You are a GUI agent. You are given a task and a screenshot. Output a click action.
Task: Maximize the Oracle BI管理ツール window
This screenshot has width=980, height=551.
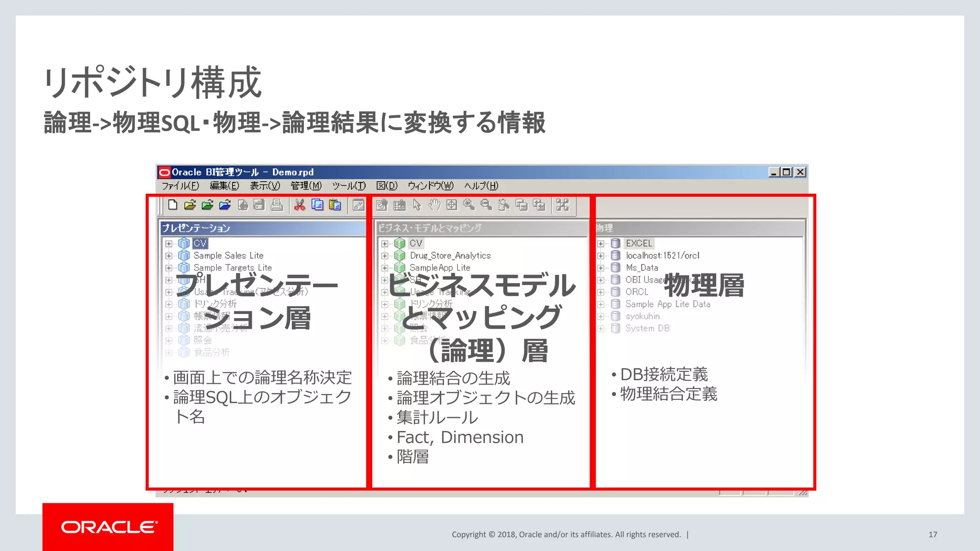[786, 172]
